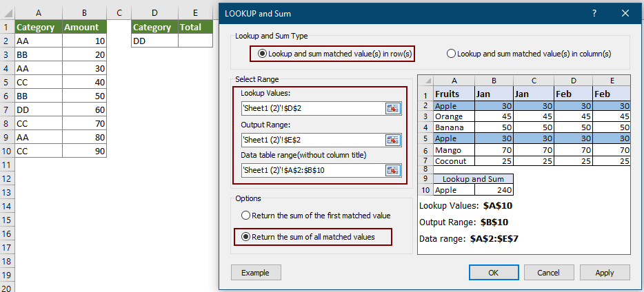Click empty Total cell E2

click(195, 41)
